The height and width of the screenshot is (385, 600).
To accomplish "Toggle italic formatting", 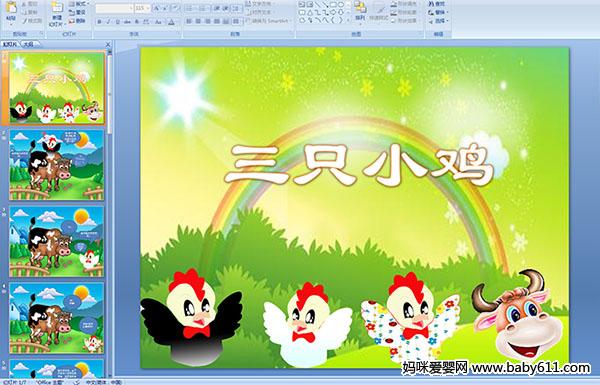I will (108, 22).
